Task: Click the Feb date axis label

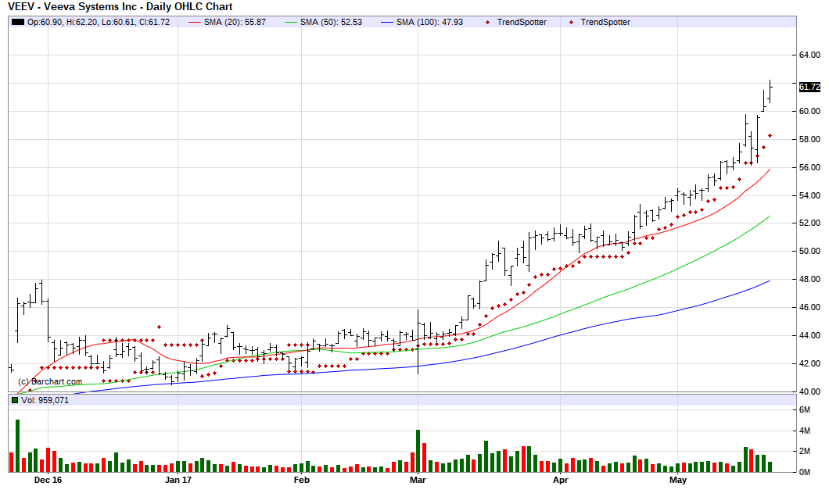Action: pyautogui.click(x=301, y=481)
